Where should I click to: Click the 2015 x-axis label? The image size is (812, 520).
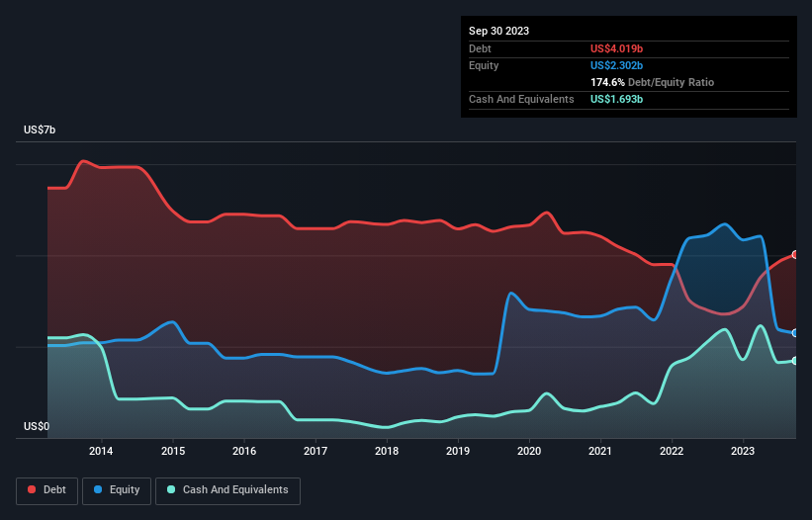173,451
